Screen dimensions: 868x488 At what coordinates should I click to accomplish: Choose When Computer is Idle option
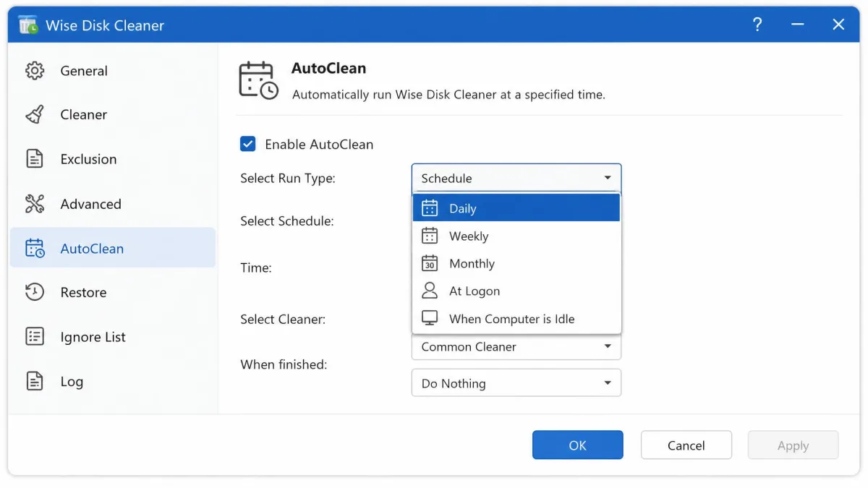point(516,318)
